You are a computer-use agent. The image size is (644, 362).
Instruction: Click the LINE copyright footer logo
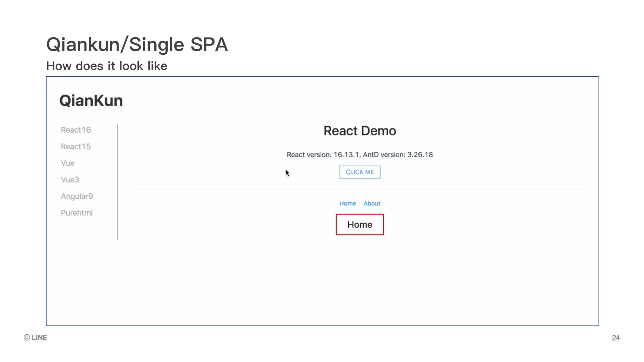coord(35,337)
